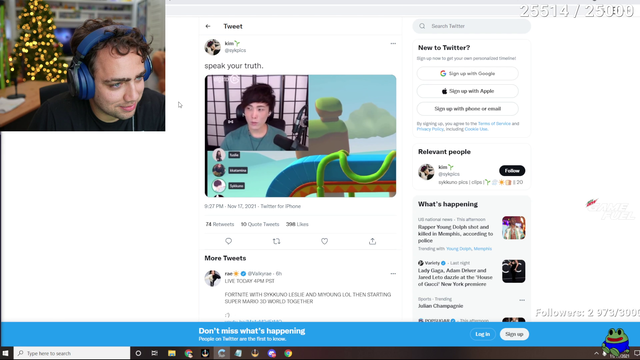
Task: Click Sign up on the bottom banner
Action: tap(514, 334)
